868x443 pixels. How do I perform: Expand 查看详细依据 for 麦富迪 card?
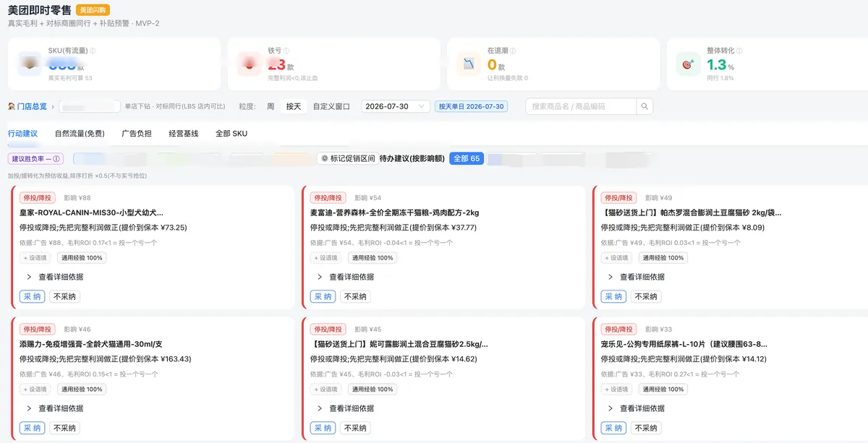click(346, 277)
